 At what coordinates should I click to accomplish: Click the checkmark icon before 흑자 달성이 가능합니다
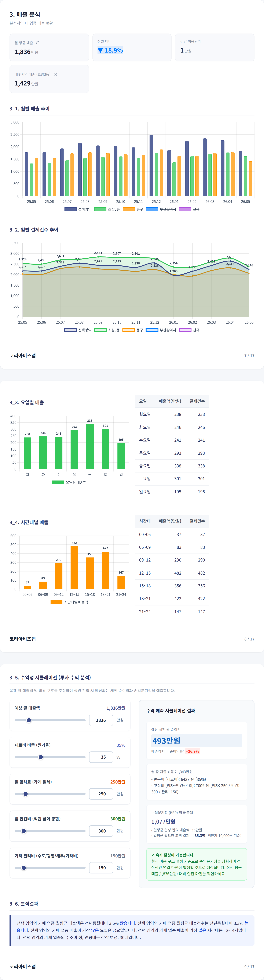click(x=153, y=855)
